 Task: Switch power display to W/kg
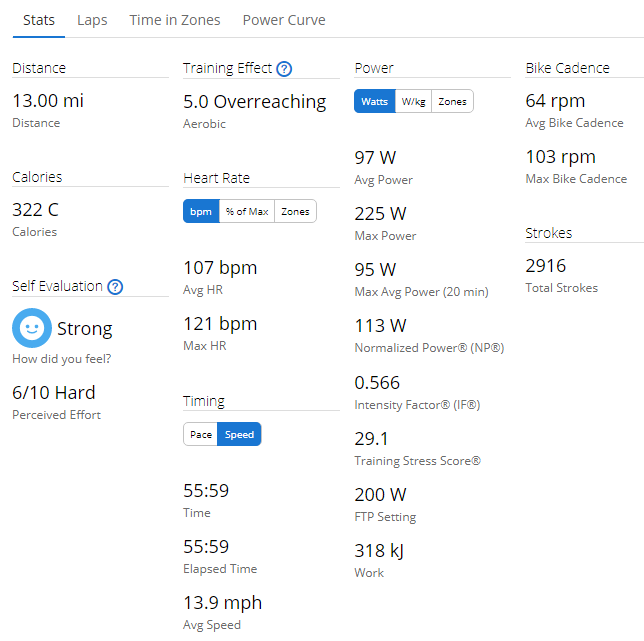click(x=413, y=102)
